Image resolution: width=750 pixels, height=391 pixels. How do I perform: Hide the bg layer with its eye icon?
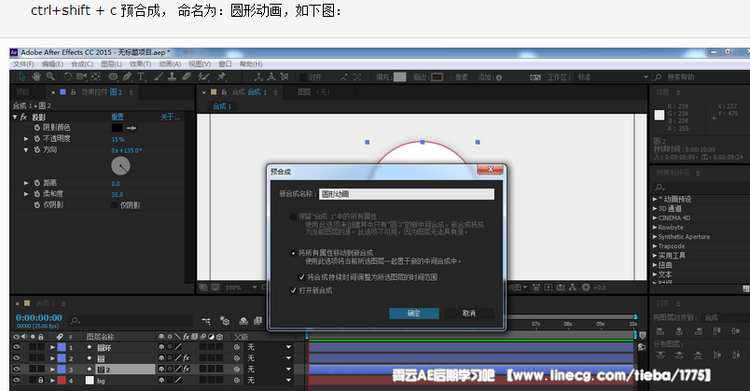click(17, 380)
